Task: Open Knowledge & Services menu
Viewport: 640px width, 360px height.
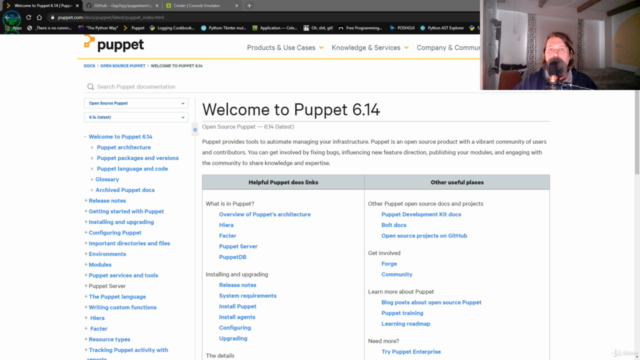Action: [x=370, y=48]
